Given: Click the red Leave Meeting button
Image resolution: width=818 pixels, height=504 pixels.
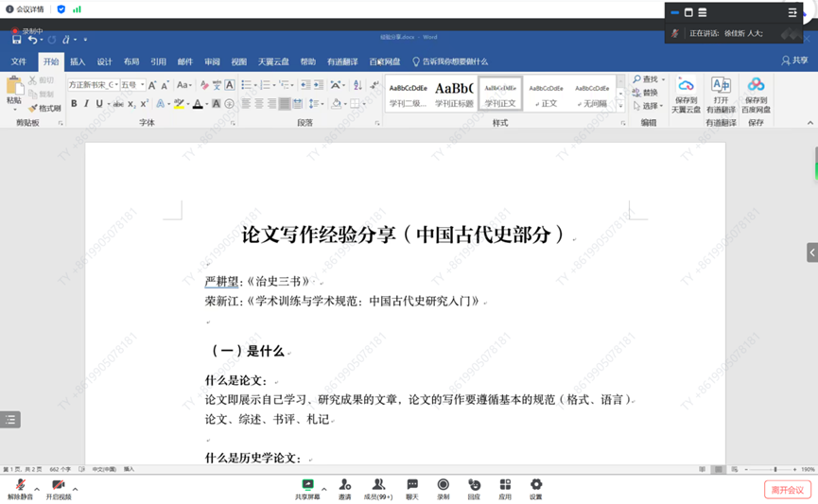Looking at the screenshot, I should click(787, 490).
